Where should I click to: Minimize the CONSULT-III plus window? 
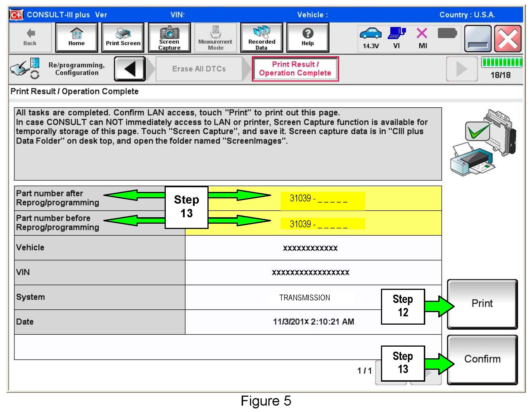click(x=477, y=38)
